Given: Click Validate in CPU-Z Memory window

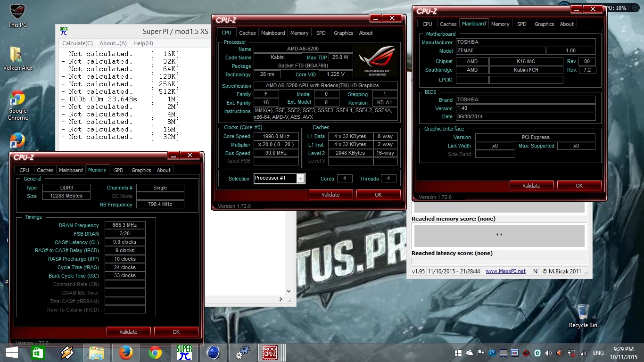Looking at the screenshot, I should pos(128,332).
